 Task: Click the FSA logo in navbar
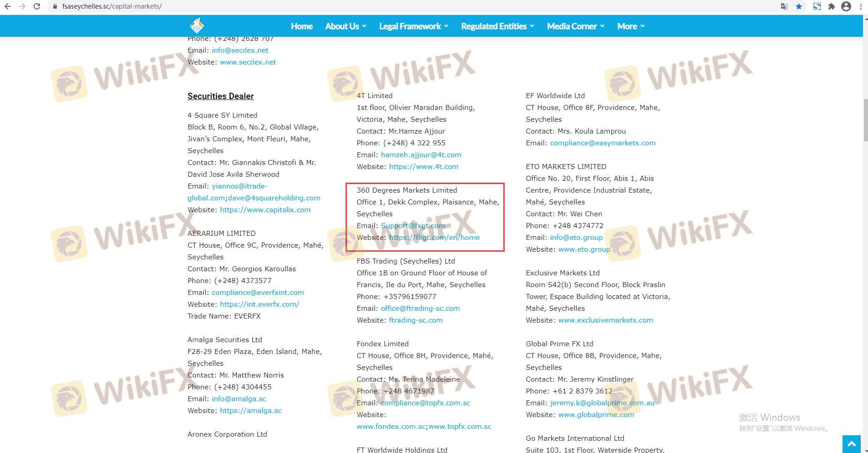point(197,26)
